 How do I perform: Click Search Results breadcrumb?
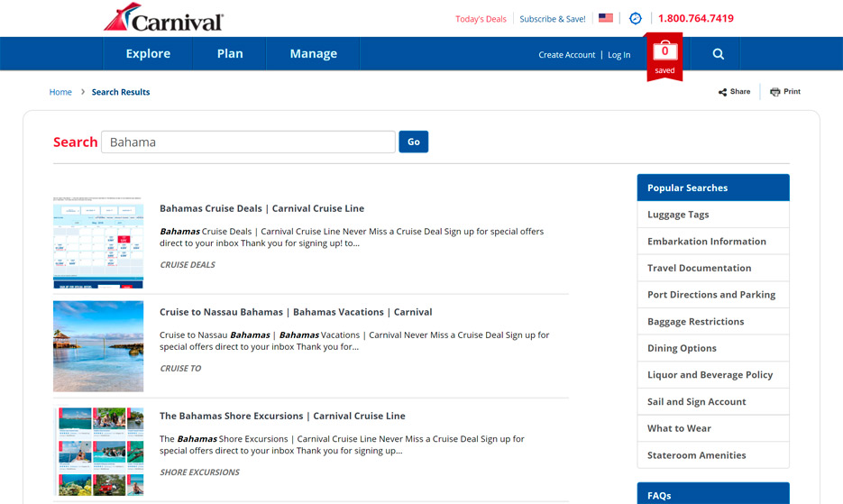click(x=121, y=92)
